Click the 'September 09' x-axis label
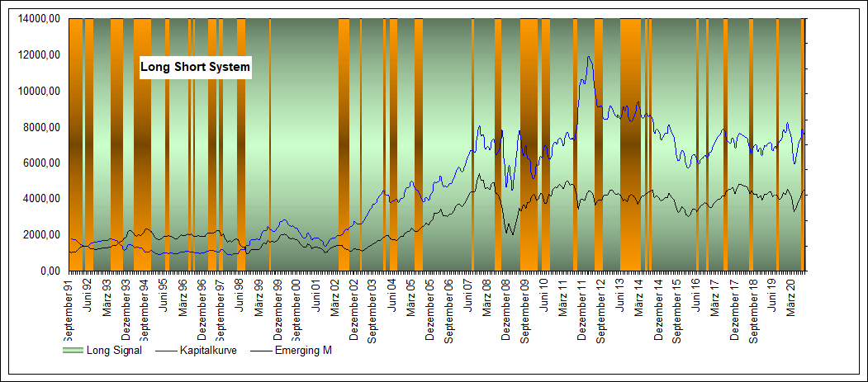 point(524,309)
